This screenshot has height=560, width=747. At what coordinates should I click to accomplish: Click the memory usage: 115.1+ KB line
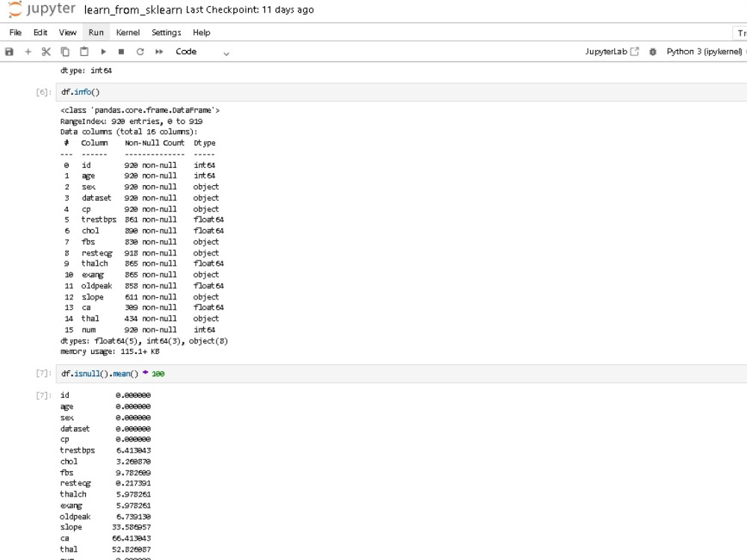coord(110,352)
